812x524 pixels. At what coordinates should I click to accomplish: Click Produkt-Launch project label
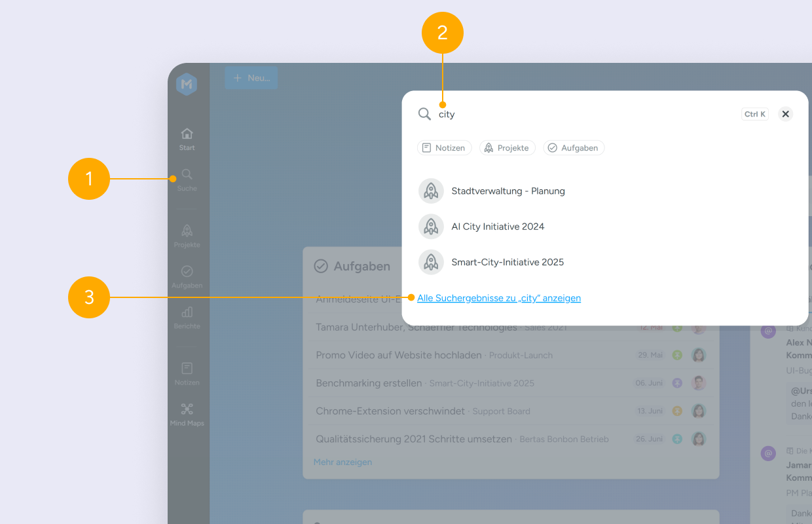pos(521,355)
